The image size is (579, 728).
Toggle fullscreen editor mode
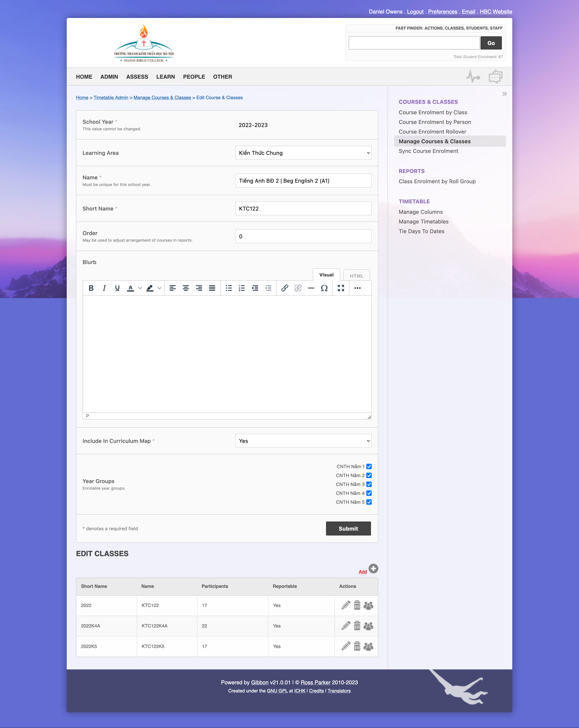pyautogui.click(x=341, y=288)
